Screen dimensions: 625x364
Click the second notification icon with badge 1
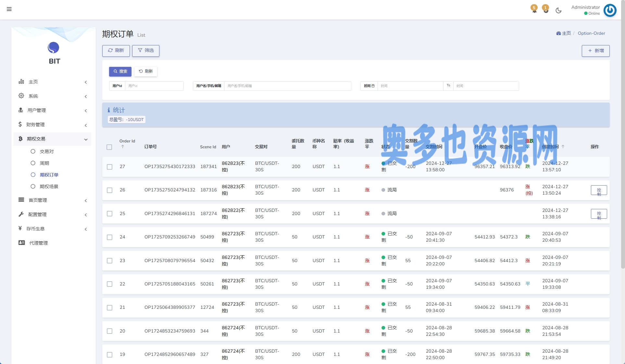[546, 10]
